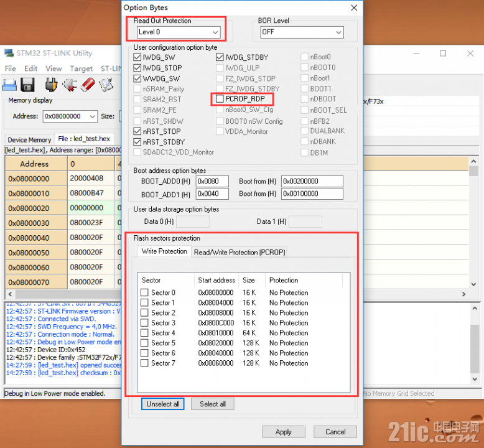Screen dimensions: 484x448
Task: Click the Address column header
Action: (36, 164)
